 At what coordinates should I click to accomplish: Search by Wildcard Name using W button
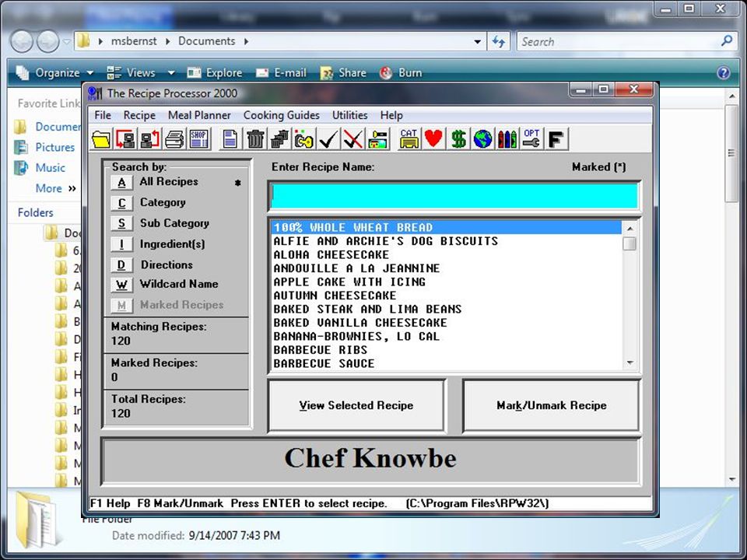click(122, 285)
